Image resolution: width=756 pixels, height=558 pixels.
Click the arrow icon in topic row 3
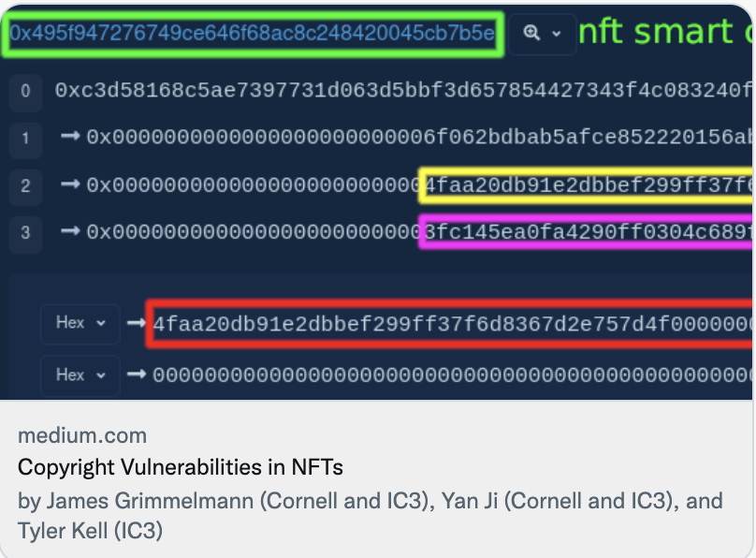pyautogui.click(x=70, y=230)
